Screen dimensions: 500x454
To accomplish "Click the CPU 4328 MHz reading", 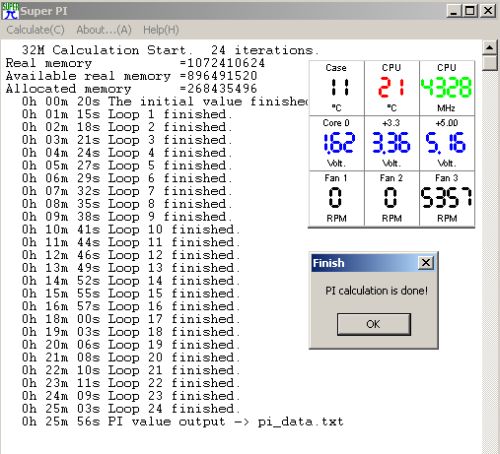I will (x=446, y=87).
